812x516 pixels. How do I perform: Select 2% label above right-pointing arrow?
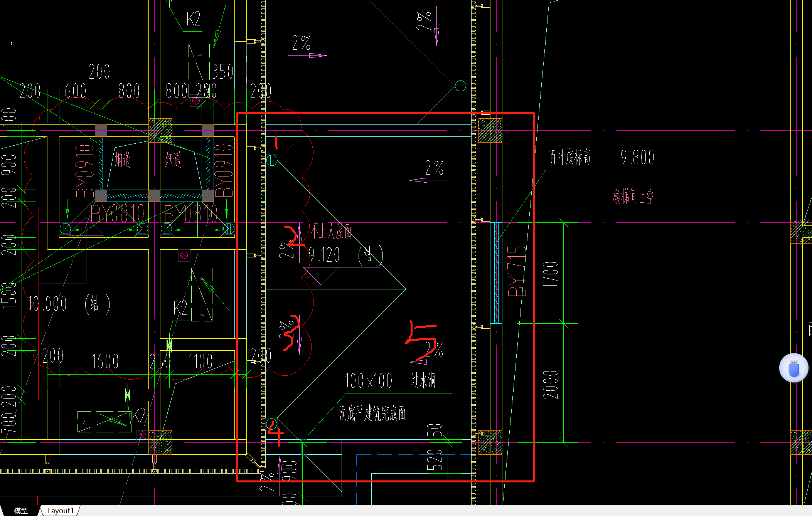[x=301, y=43]
